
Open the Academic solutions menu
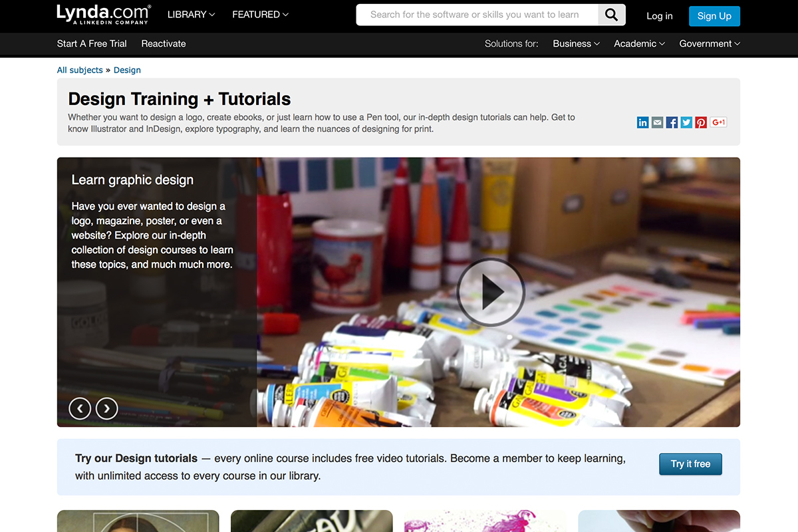(x=639, y=44)
